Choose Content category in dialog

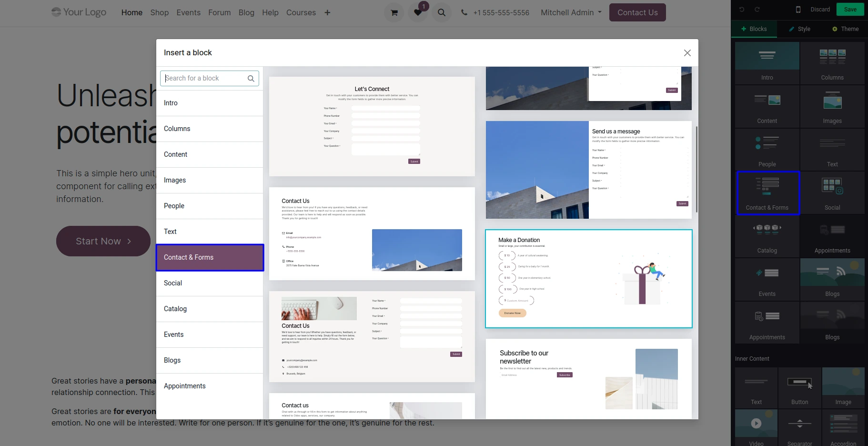click(x=210, y=154)
